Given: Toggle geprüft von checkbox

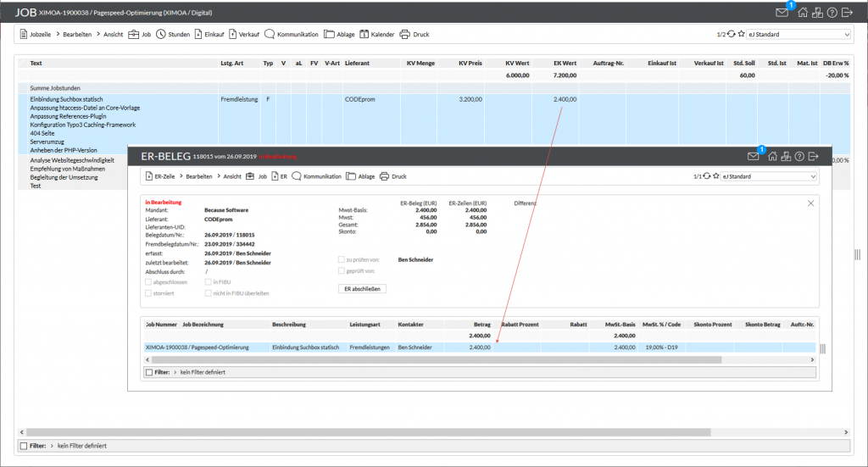Looking at the screenshot, I should 342,271.
